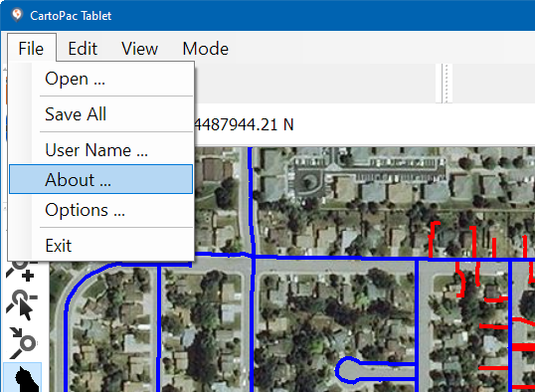
Task: Open the File menu
Action: (x=32, y=48)
